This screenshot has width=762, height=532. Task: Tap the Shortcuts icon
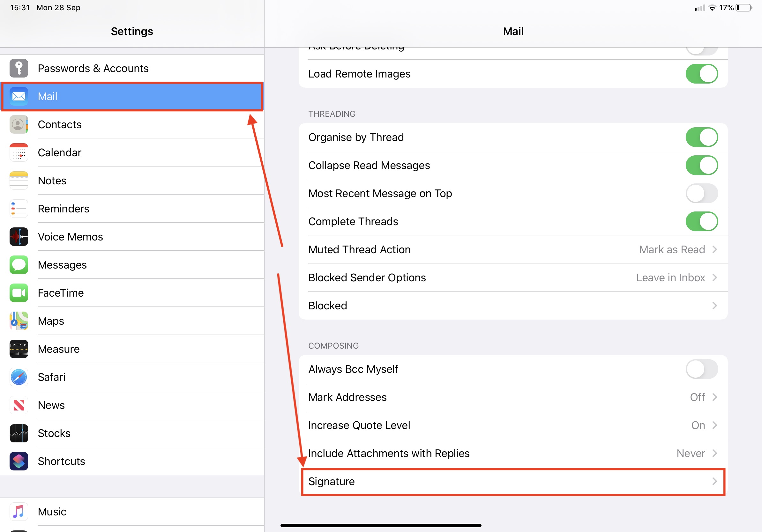[x=19, y=462]
